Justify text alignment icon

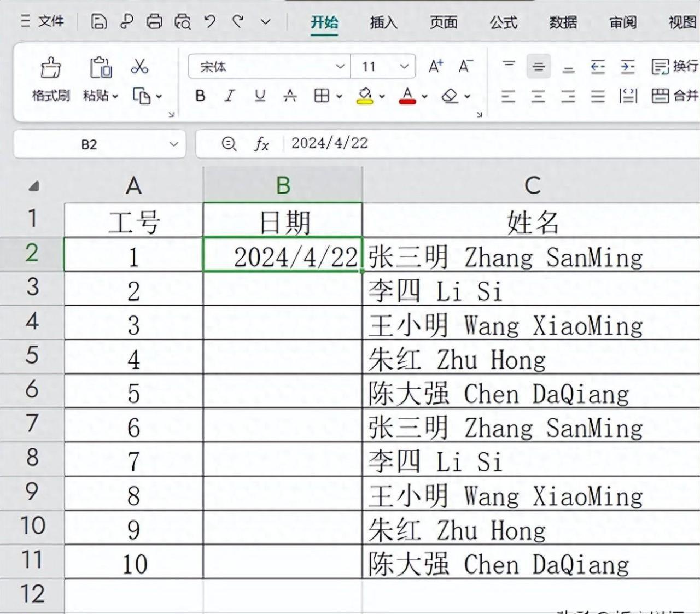(598, 96)
